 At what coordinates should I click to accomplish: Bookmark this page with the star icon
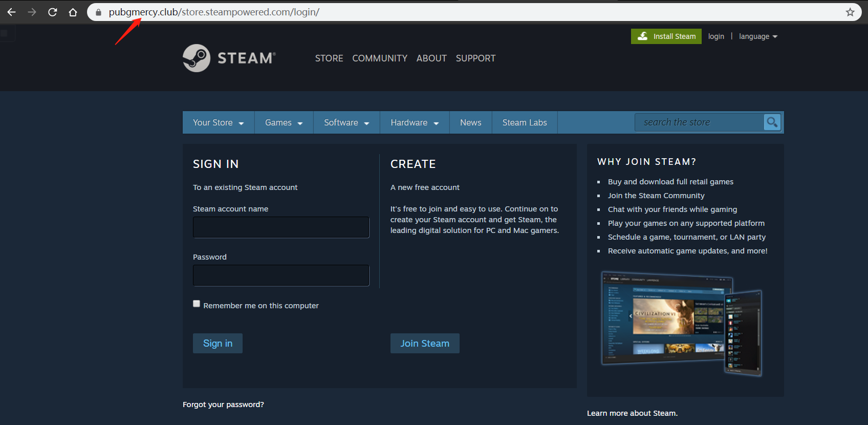tap(850, 12)
